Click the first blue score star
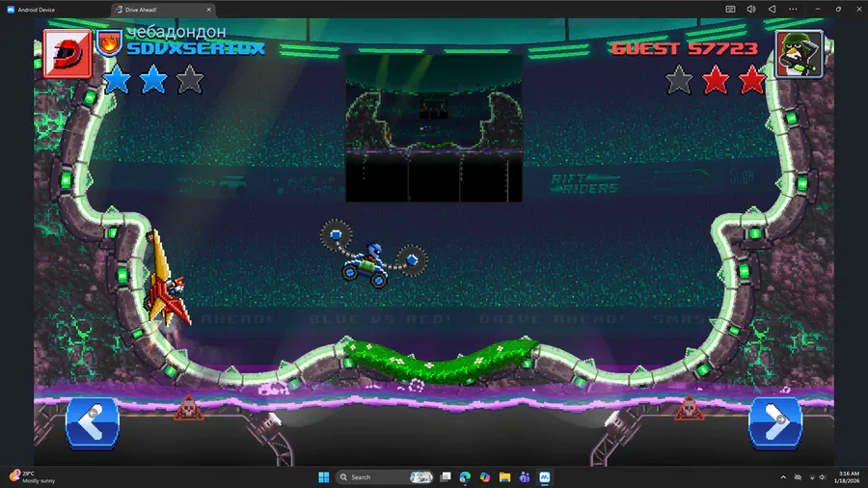The width and height of the screenshot is (868, 488). [117, 79]
